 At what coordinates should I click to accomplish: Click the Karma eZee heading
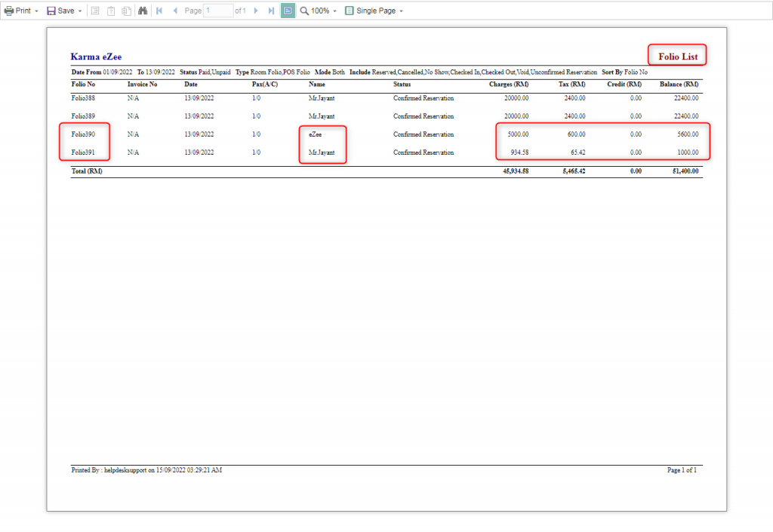pyautogui.click(x=96, y=57)
